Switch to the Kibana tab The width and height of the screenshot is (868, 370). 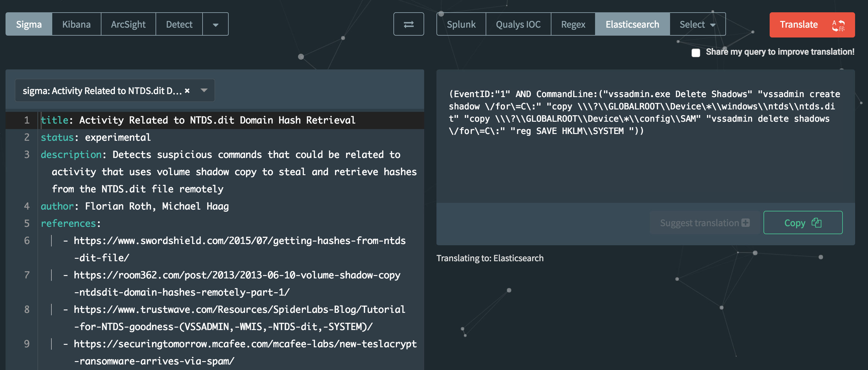pyautogui.click(x=76, y=24)
